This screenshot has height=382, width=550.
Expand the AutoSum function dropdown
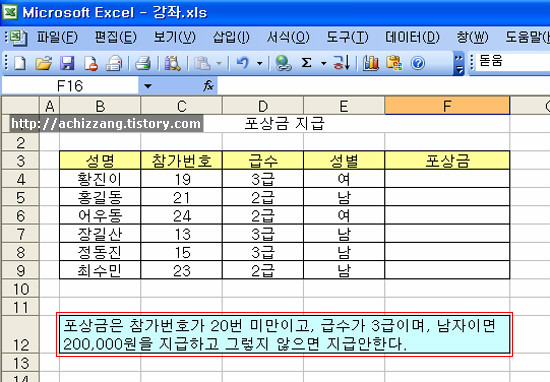click(323, 63)
